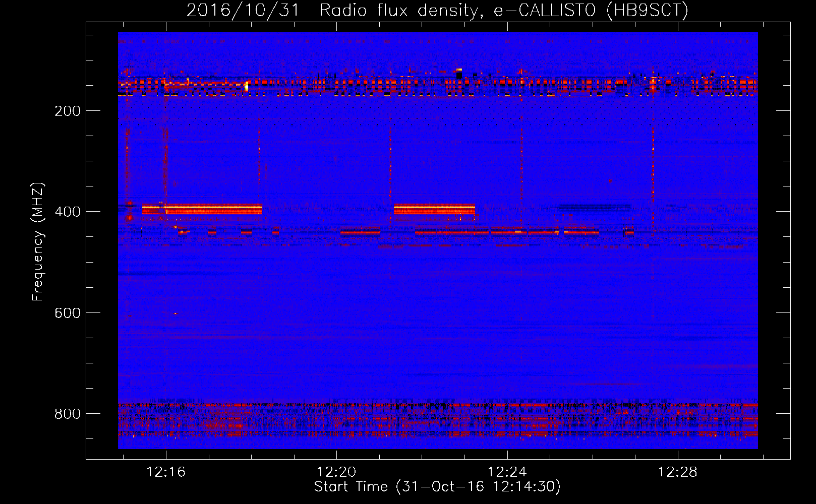Click the 800 frequency tick label
Screen dimensions: 816x504
tap(68, 414)
